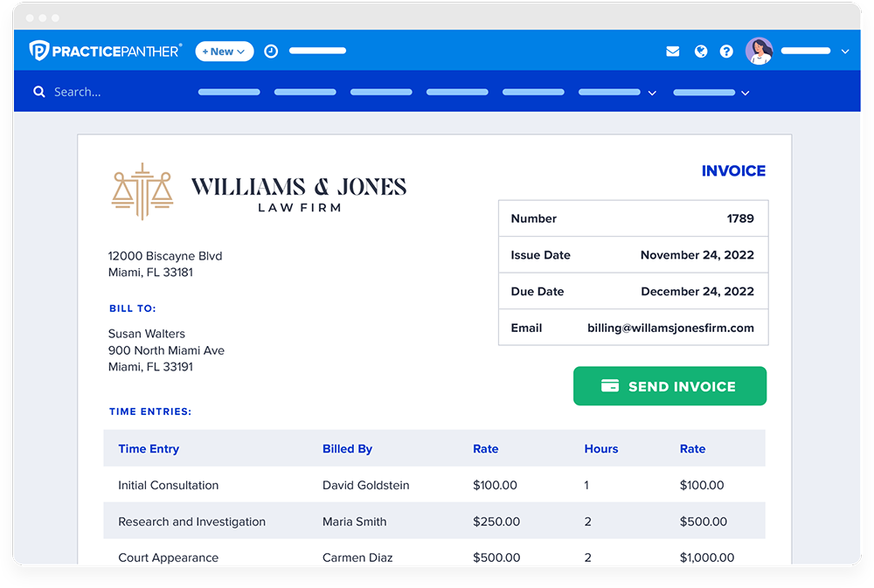Open the first navigation menu item

click(229, 92)
